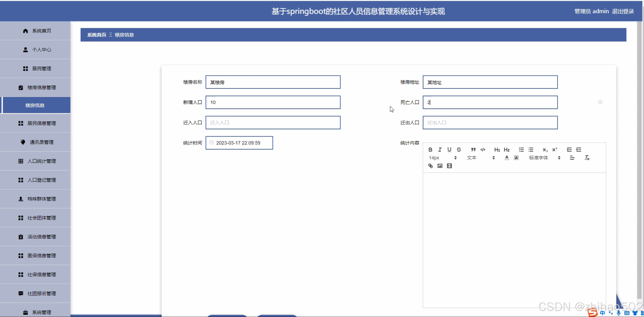
Task: Toggle underline formatting button
Action: click(449, 150)
